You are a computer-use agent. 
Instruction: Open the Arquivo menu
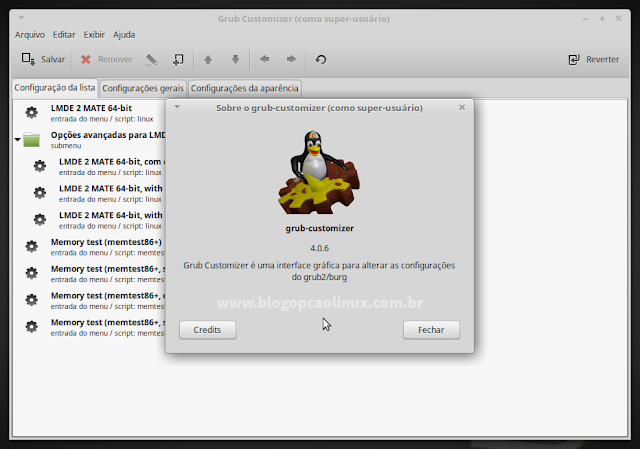[x=30, y=35]
